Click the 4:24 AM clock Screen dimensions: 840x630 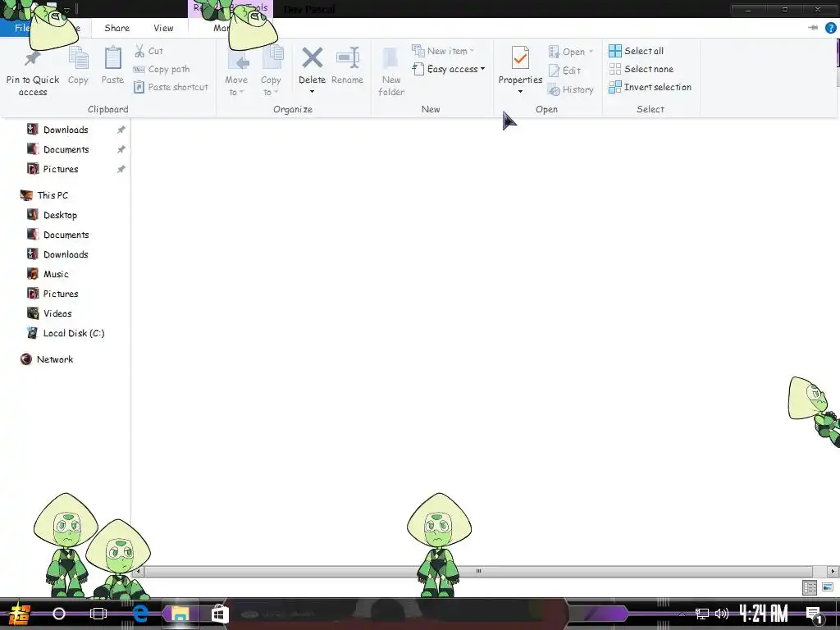764,614
